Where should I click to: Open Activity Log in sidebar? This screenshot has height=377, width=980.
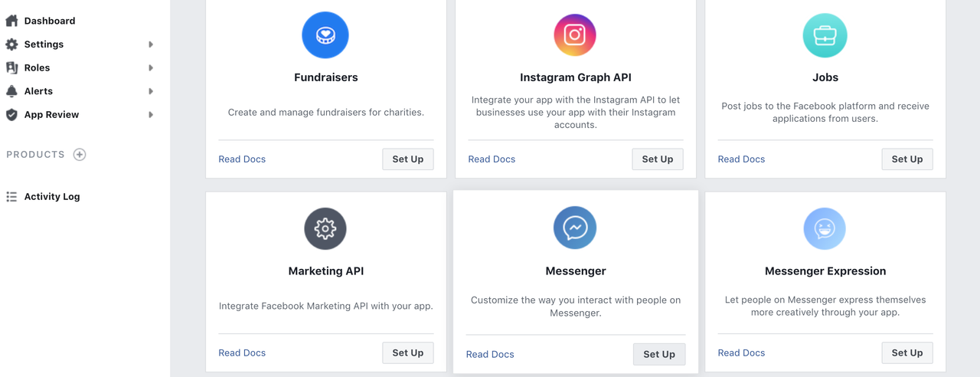click(51, 197)
